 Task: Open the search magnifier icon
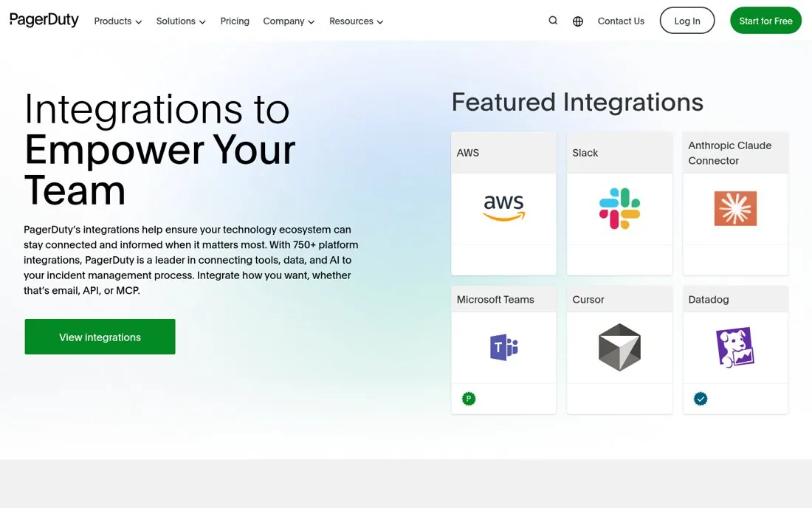point(553,21)
